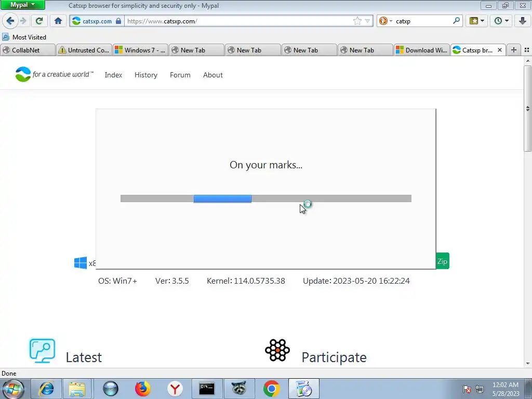Click the network tray icon
Viewport: 532px width, 399px height.
pyautogui.click(x=480, y=389)
